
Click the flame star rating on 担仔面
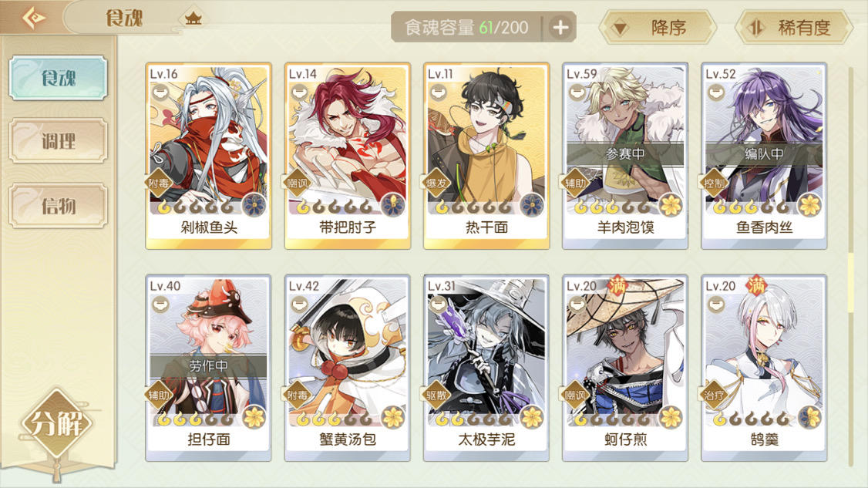pyautogui.click(x=195, y=419)
